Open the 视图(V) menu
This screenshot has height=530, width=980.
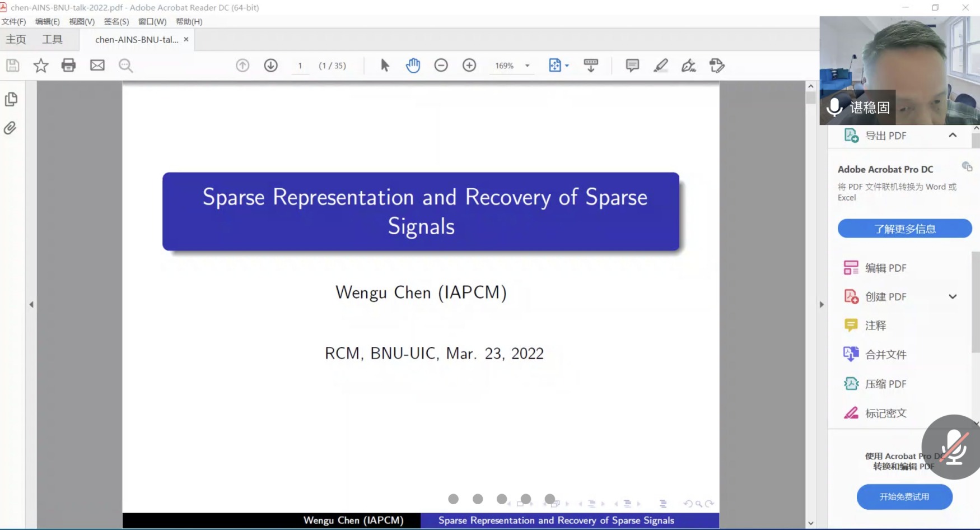81,21
